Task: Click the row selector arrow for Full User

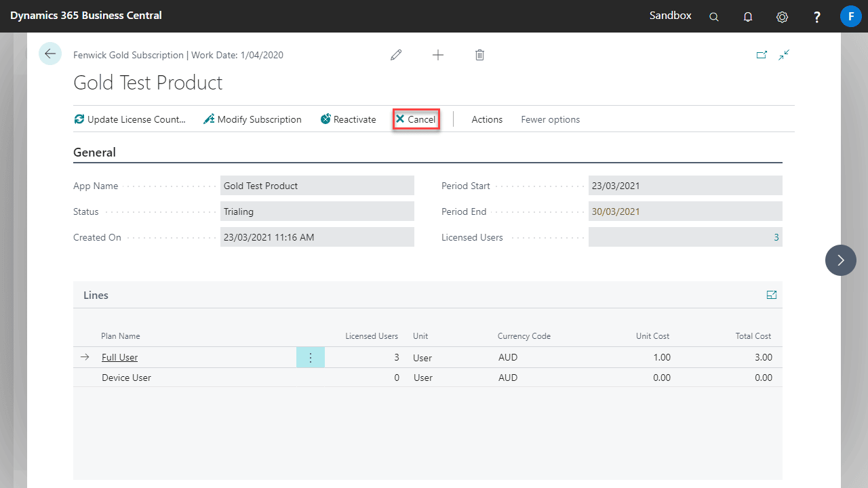Action: (85, 357)
